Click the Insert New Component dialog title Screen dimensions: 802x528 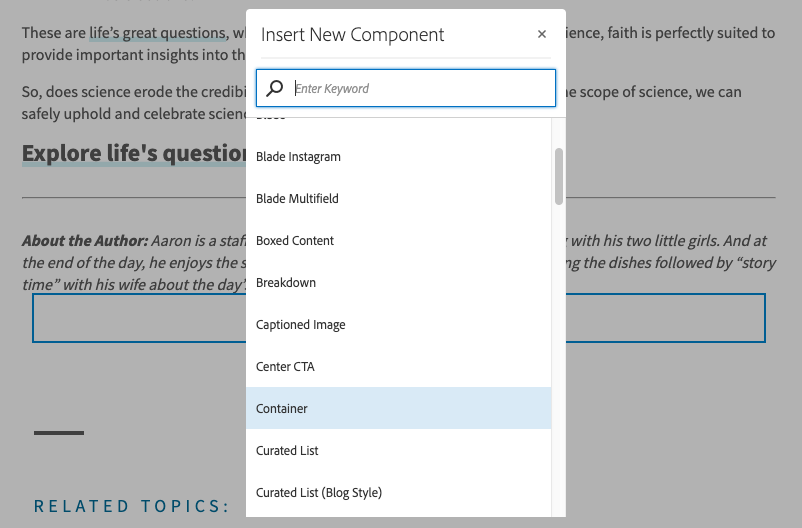click(352, 35)
